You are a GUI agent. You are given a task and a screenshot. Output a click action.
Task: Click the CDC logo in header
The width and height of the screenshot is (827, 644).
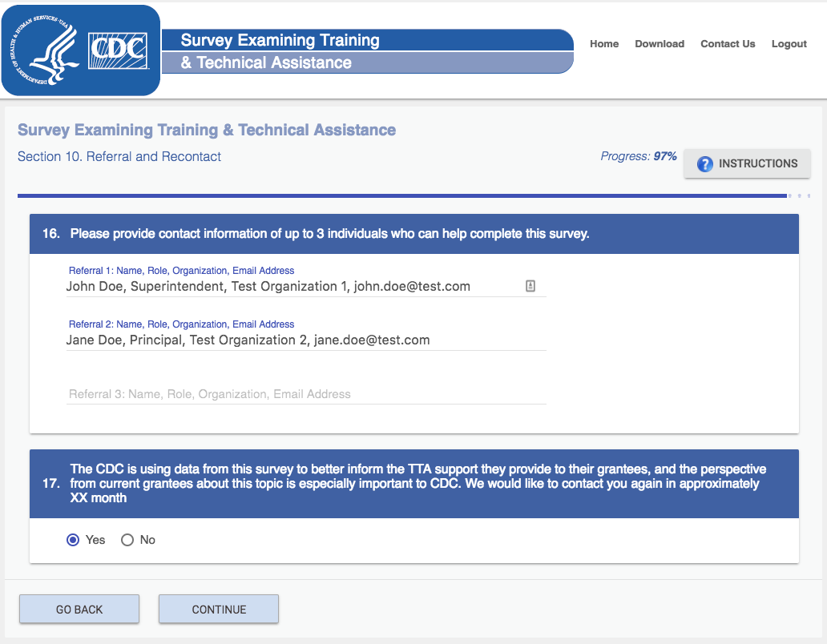click(118, 50)
